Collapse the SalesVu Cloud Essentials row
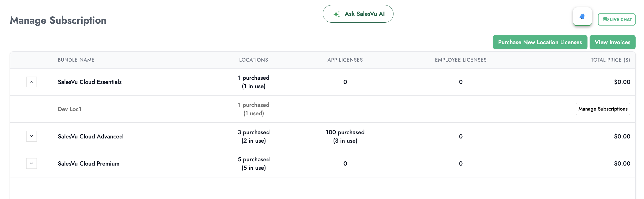The height and width of the screenshot is (199, 644). point(32,82)
